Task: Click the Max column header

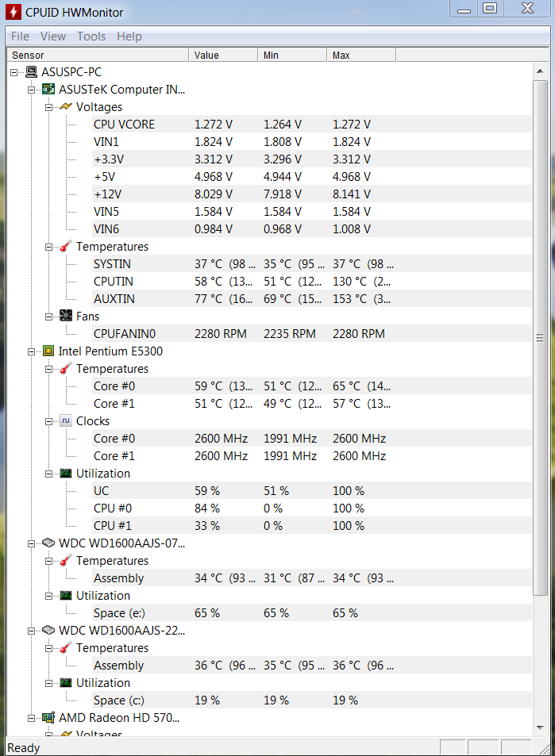Action: 361,55
